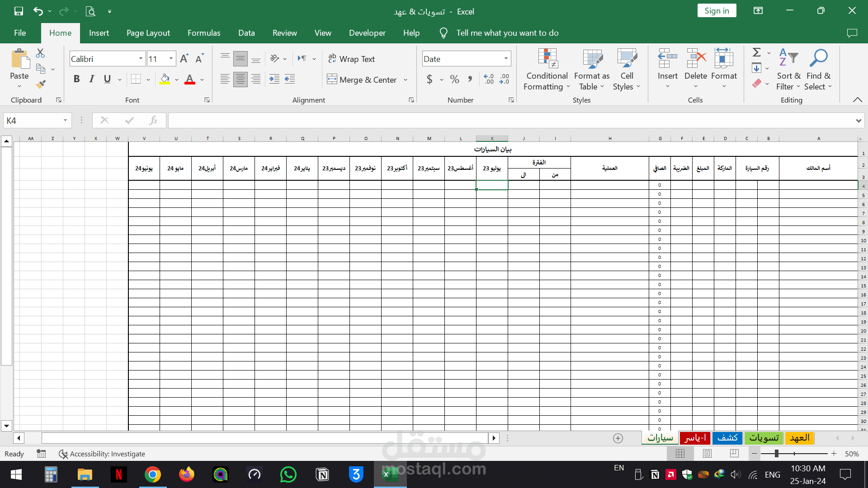Expand the Number Format Date dropdown
This screenshot has width=868, height=488.
point(506,59)
